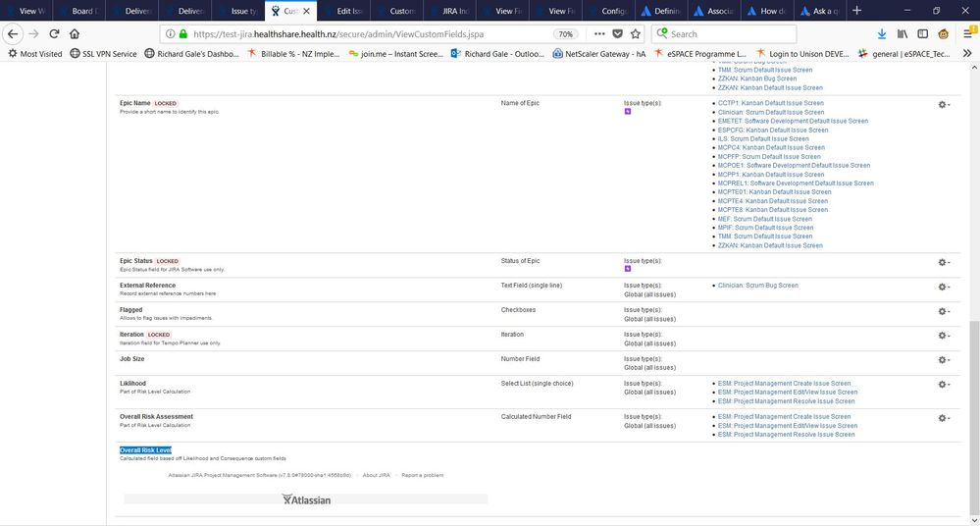Close the active Custom Fields tab
Viewport: 980px width, 526px height.
306,11
